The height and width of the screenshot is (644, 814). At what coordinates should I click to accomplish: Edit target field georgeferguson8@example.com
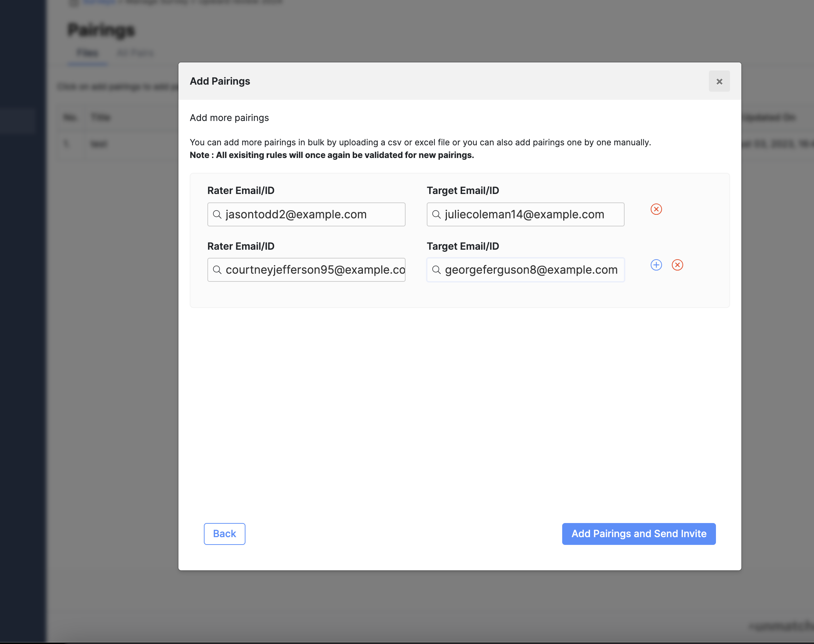(525, 269)
